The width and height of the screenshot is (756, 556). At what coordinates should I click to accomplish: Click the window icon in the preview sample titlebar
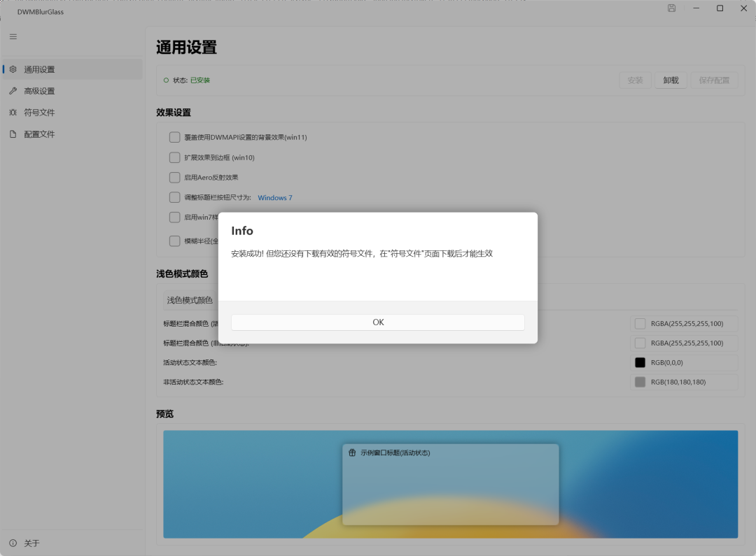coord(352,453)
